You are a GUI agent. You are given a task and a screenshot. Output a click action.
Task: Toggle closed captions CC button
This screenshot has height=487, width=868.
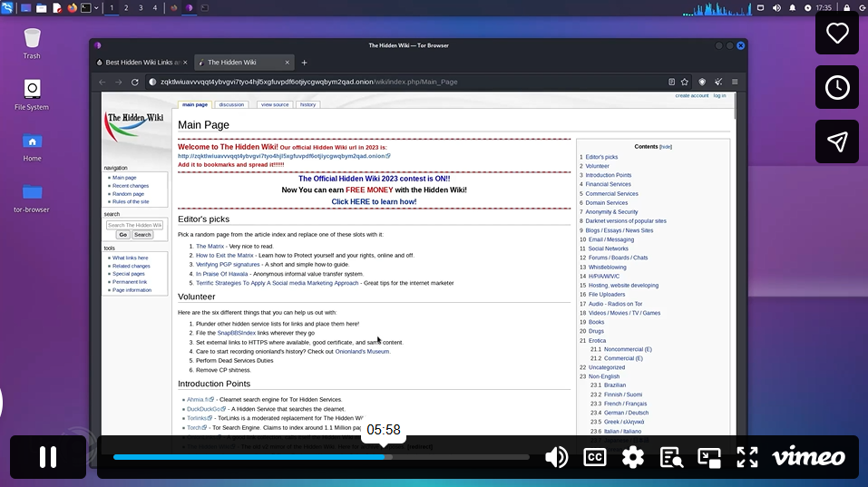point(594,457)
